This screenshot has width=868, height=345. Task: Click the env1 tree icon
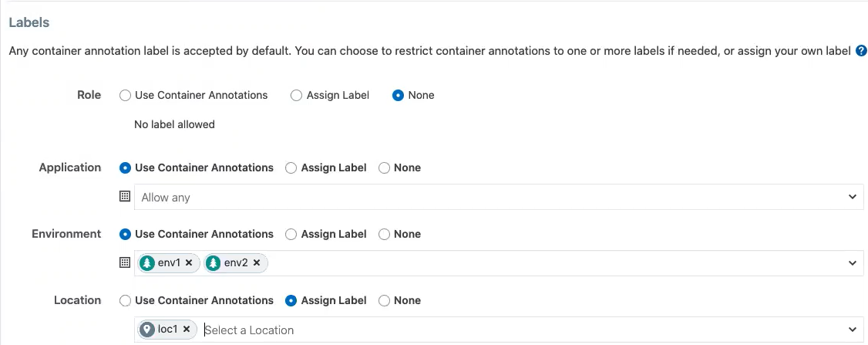tap(147, 263)
